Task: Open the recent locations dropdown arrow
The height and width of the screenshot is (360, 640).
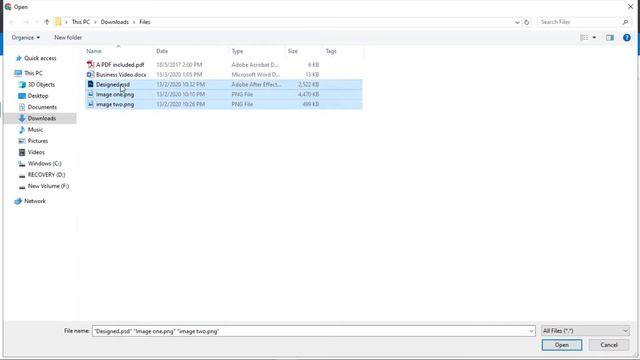Action: coord(36,22)
